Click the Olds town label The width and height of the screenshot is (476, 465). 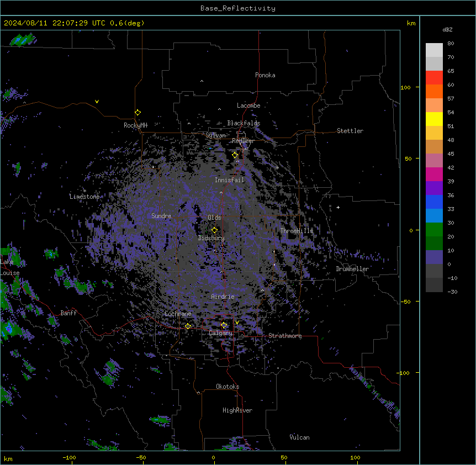click(x=214, y=218)
